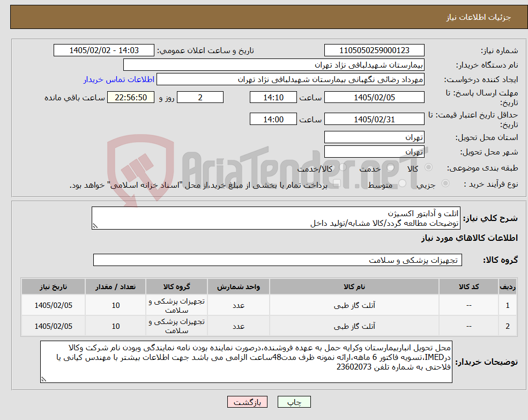Screen dimensions: 528x420
Task: Click row number 1 cell
Action: (x=508, y=305)
